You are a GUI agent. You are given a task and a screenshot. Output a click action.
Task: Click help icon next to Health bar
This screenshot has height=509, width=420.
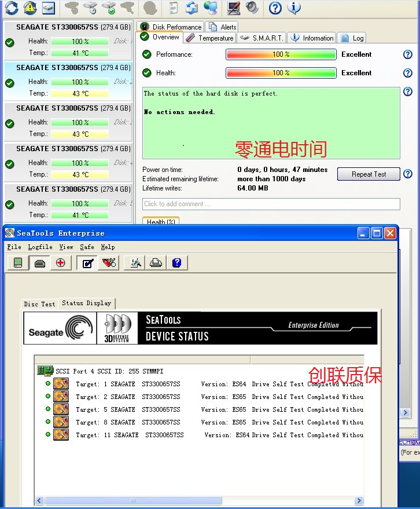pyautogui.click(x=408, y=73)
